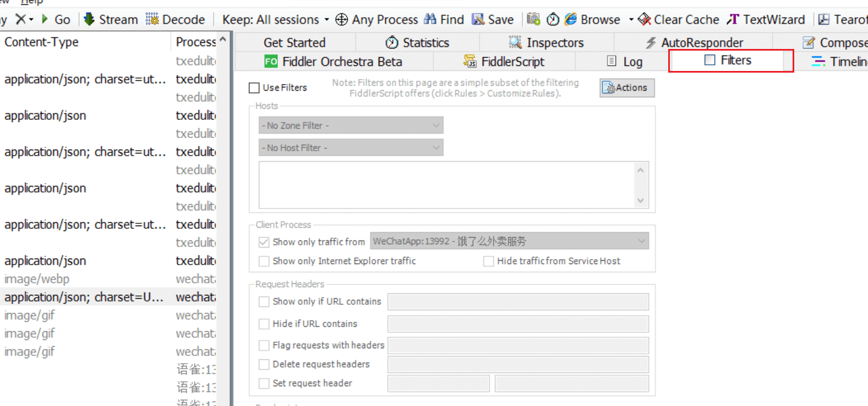This screenshot has width=868, height=406.
Task: Open Find with the binoculars icon
Action: (x=430, y=19)
